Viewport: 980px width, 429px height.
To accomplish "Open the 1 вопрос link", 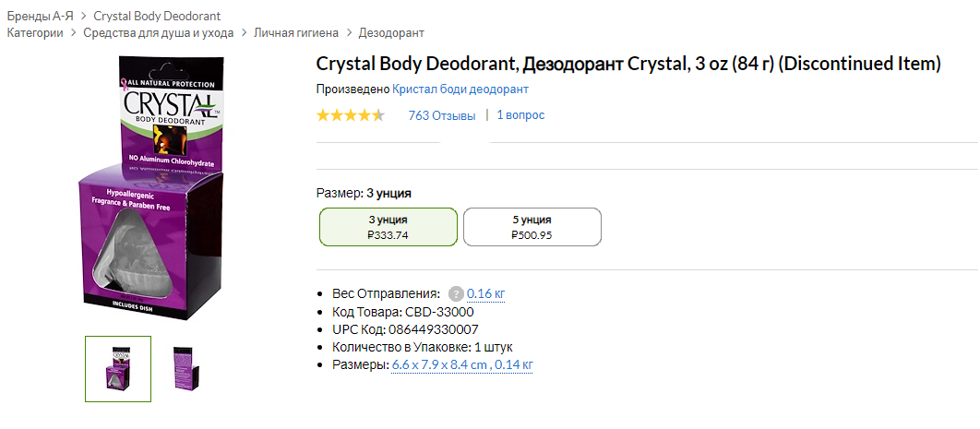I will (x=520, y=115).
